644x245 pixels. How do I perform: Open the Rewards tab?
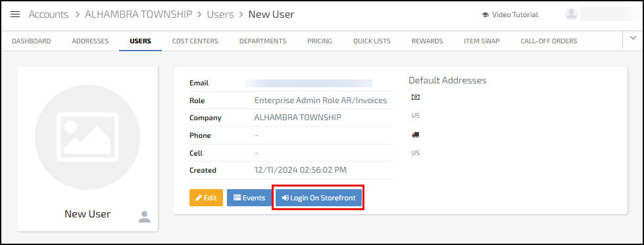point(427,41)
